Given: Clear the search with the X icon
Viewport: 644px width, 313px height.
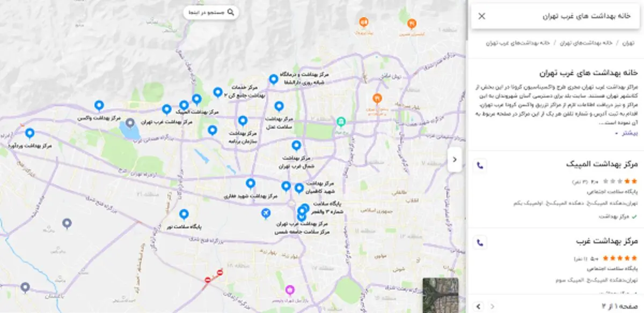Looking at the screenshot, I should 481,16.
